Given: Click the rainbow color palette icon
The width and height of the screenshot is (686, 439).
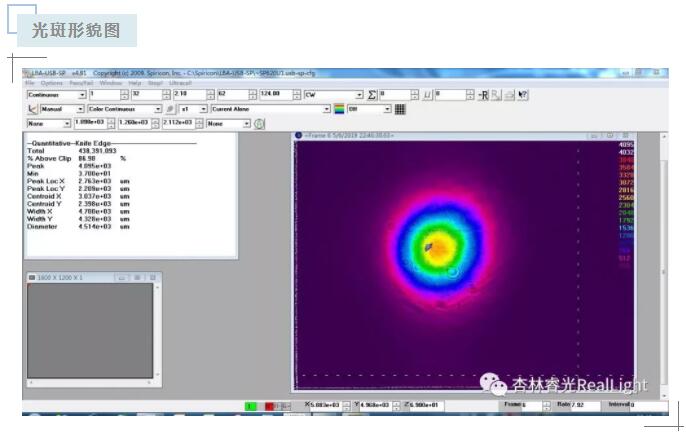Looking at the screenshot, I should [x=340, y=109].
